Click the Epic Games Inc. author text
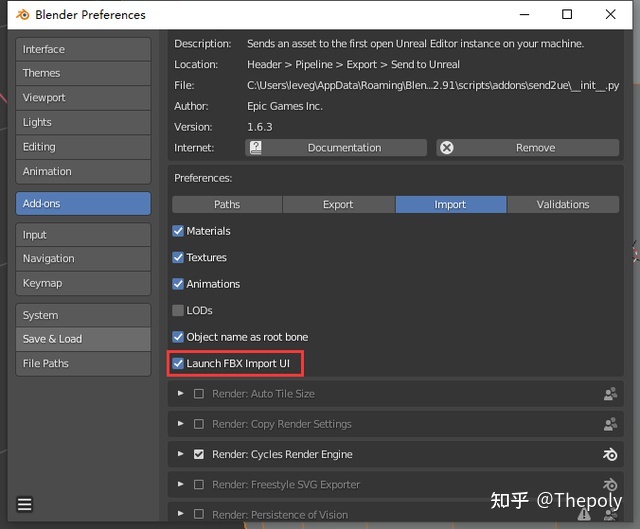Viewport: 640px width, 529px height. tap(285, 106)
